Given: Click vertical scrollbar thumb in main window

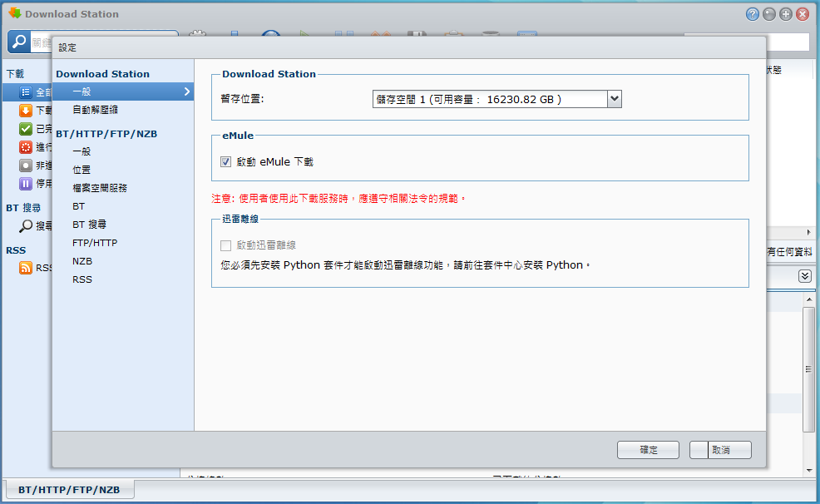Looking at the screenshot, I should click(x=808, y=369).
